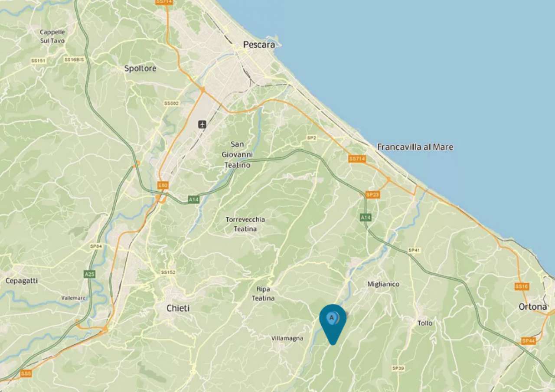Click the blue location pin marker A
Screen dimensions: 555x392
(x=333, y=323)
